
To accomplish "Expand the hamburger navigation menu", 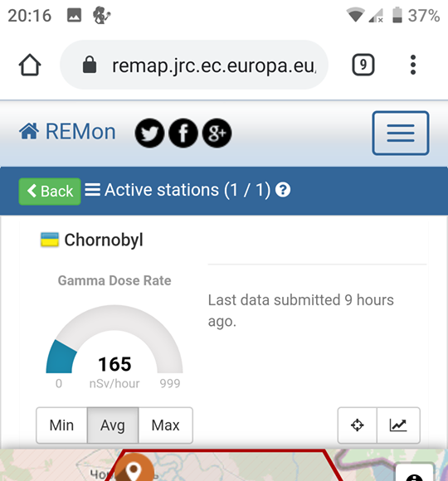I will (401, 133).
